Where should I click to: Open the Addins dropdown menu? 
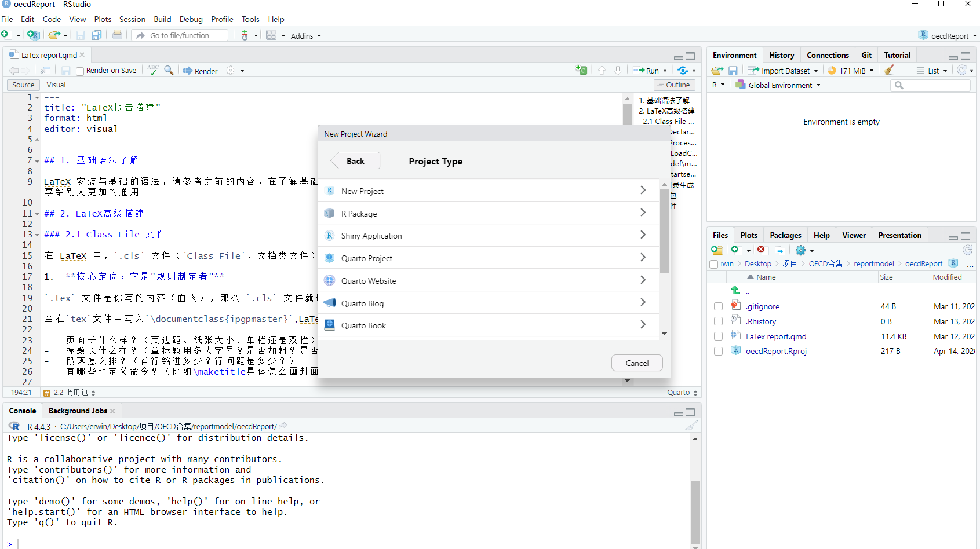tap(305, 36)
